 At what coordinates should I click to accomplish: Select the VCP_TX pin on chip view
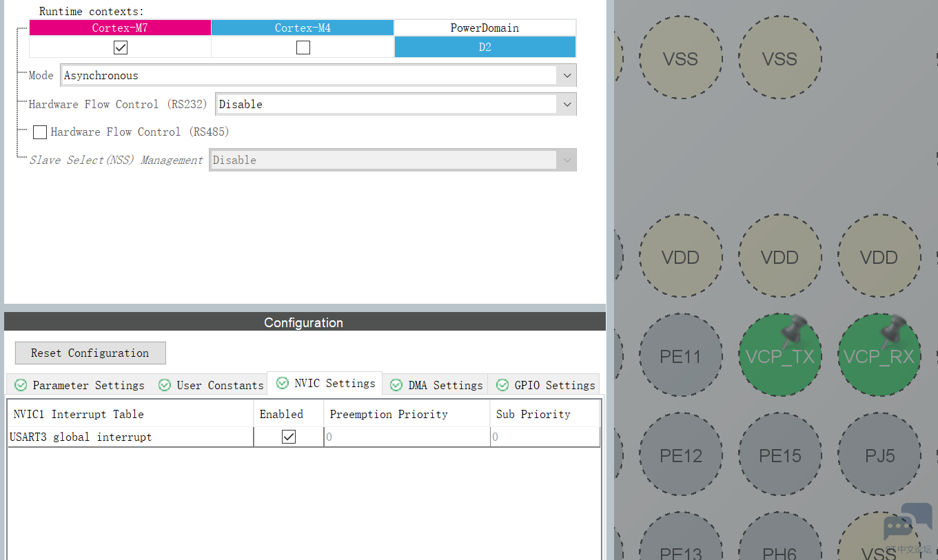click(780, 355)
